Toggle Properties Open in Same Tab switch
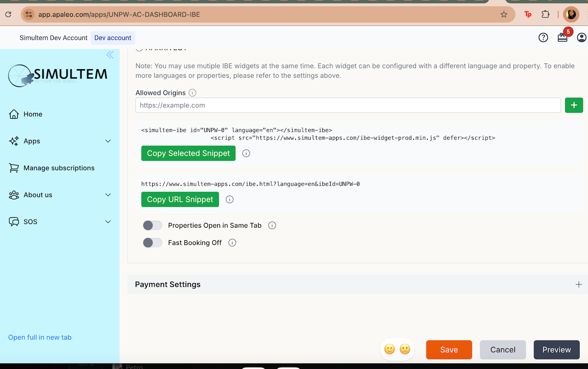Image resolution: width=588 pixels, height=369 pixels. click(x=153, y=225)
